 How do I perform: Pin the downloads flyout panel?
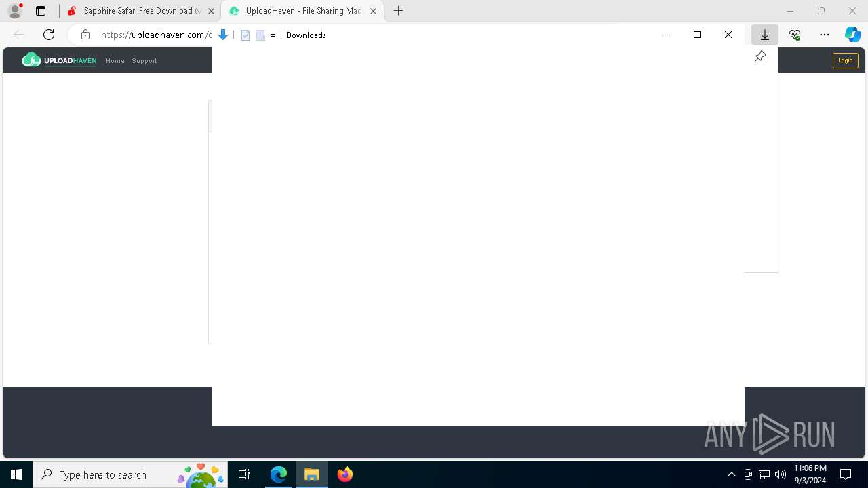pos(760,56)
